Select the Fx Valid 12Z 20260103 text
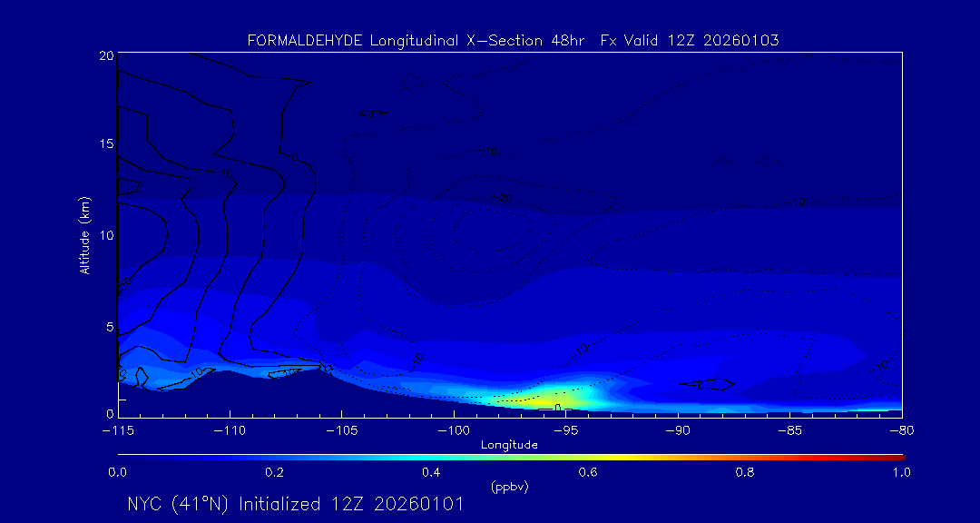Screen dimensions: 980x523 [690, 41]
